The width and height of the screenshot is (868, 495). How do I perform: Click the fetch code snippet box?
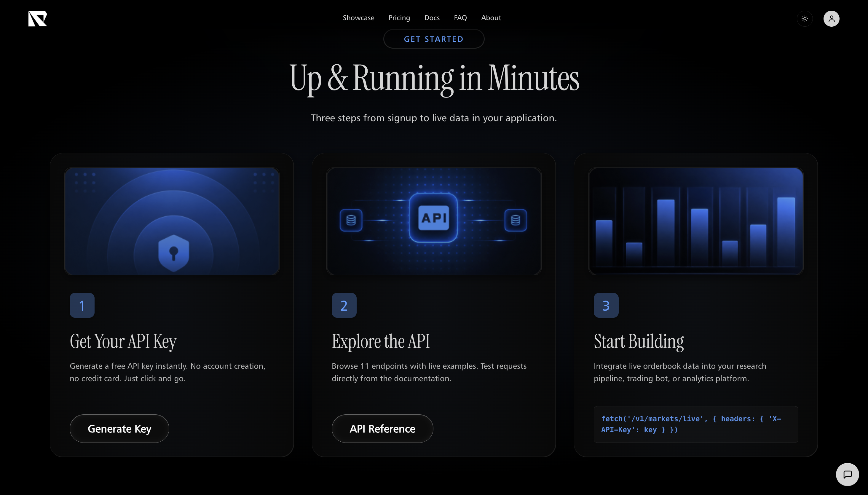pyautogui.click(x=696, y=424)
